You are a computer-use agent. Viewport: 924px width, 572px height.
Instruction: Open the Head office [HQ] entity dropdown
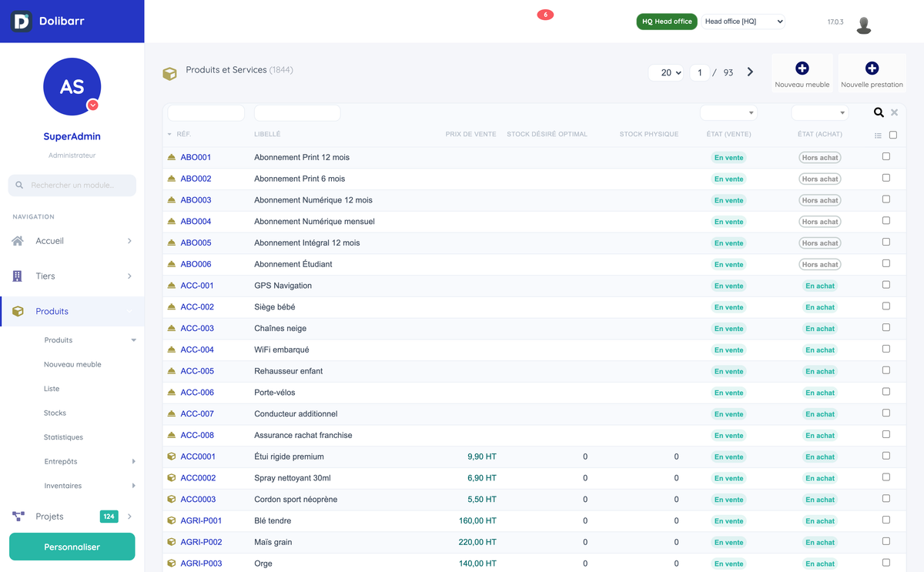pyautogui.click(x=743, y=22)
